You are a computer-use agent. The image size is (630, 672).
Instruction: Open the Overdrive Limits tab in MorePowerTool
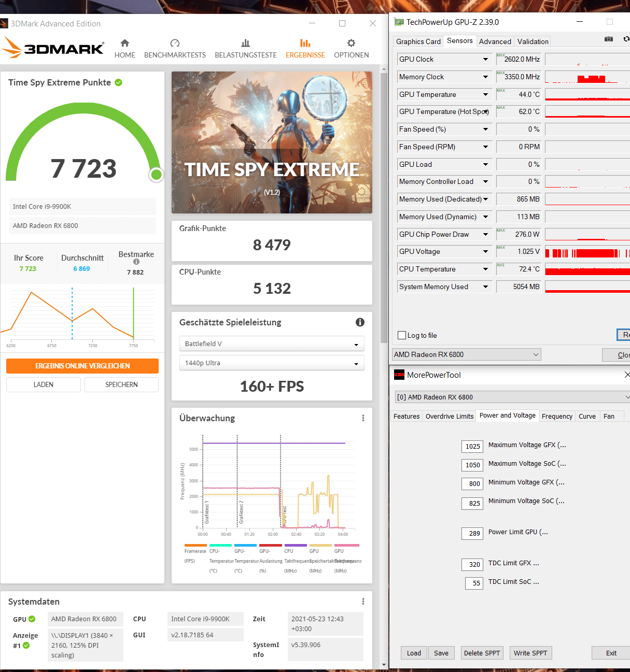point(450,416)
